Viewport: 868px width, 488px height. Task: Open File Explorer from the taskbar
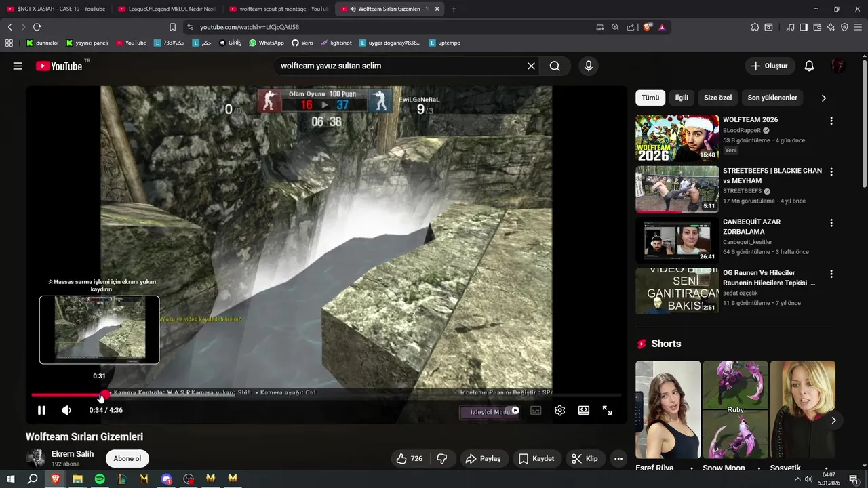(x=77, y=479)
